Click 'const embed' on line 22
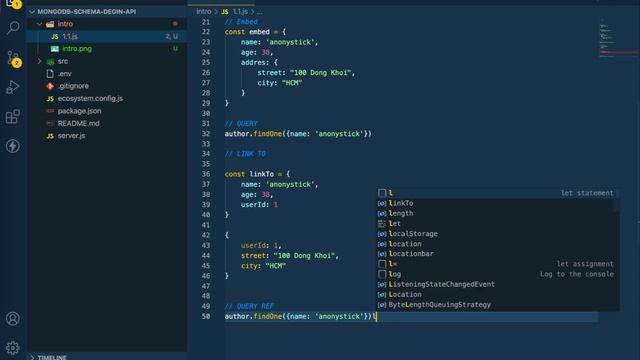 coord(247,32)
